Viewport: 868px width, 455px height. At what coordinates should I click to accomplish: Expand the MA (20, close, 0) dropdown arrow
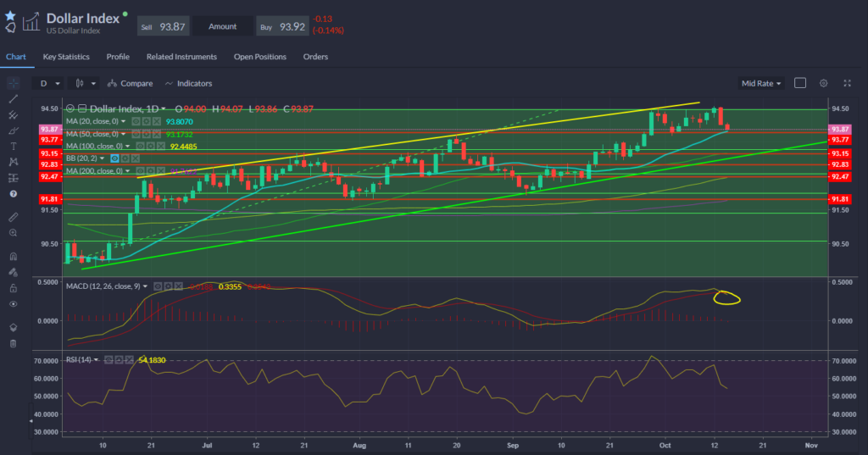point(124,121)
